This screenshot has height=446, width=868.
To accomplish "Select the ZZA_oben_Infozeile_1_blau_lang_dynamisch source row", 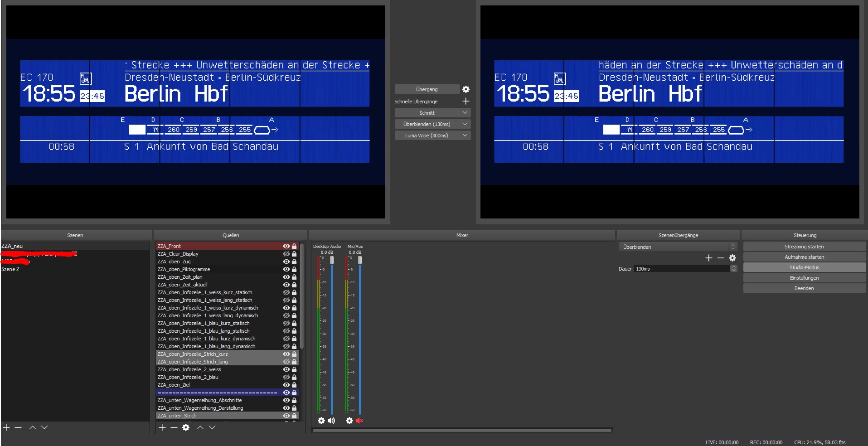I will point(228,346).
